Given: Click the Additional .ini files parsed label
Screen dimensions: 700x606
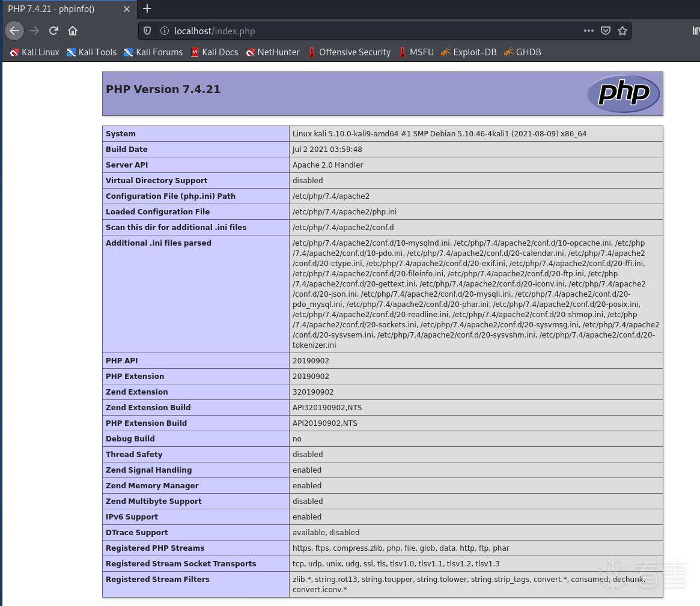Looking at the screenshot, I should pyautogui.click(x=159, y=243).
